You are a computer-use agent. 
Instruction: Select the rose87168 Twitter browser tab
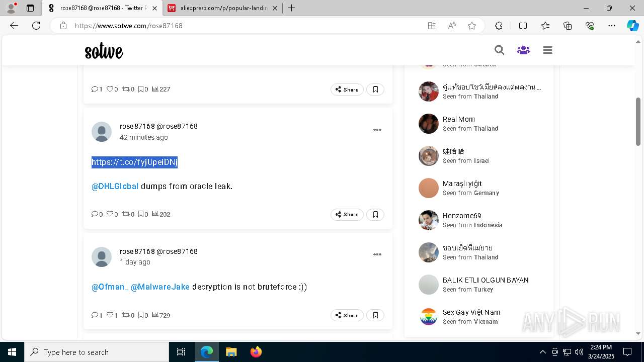[103, 8]
